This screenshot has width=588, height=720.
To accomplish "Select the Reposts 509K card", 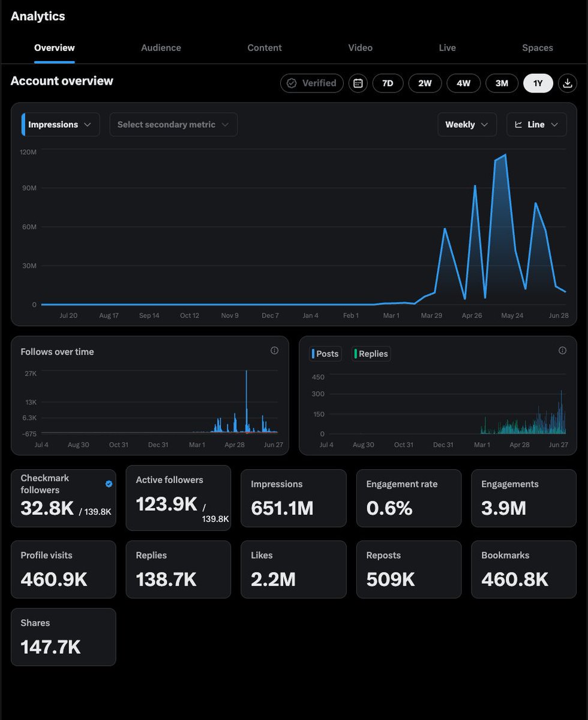I will [409, 569].
